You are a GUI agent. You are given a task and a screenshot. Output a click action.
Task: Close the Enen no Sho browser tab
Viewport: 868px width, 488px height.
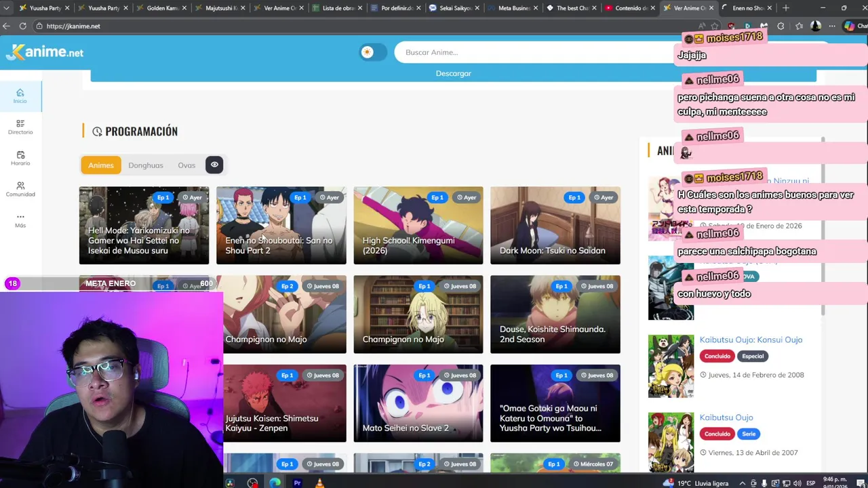[x=770, y=8]
